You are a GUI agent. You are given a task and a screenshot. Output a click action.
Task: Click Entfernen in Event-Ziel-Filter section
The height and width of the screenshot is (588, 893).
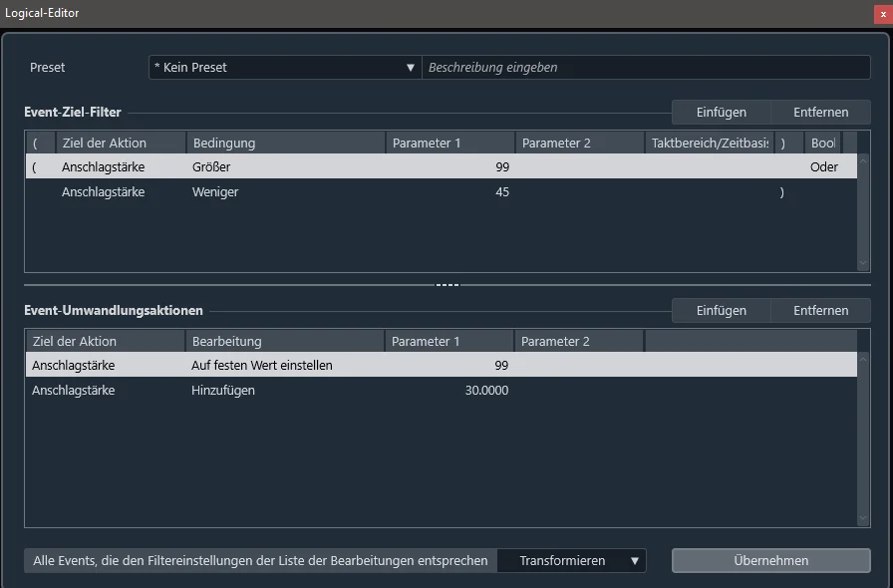(x=820, y=113)
